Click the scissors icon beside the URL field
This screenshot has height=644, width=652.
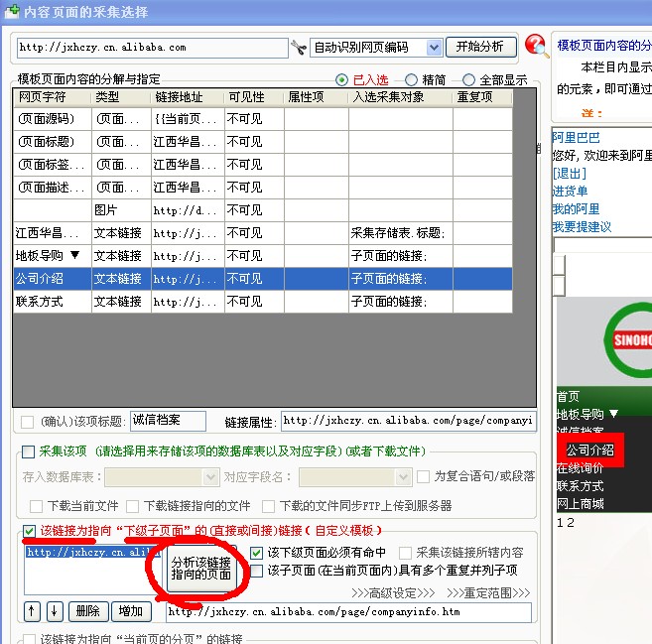click(299, 47)
